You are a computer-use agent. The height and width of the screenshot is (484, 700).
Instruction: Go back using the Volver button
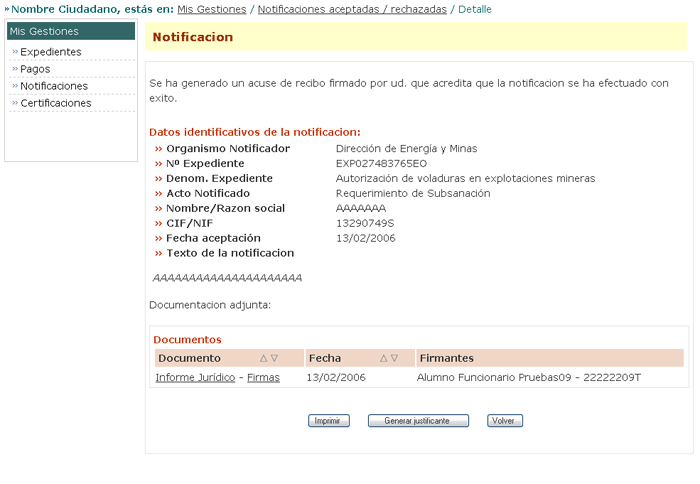[x=505, y=421]
